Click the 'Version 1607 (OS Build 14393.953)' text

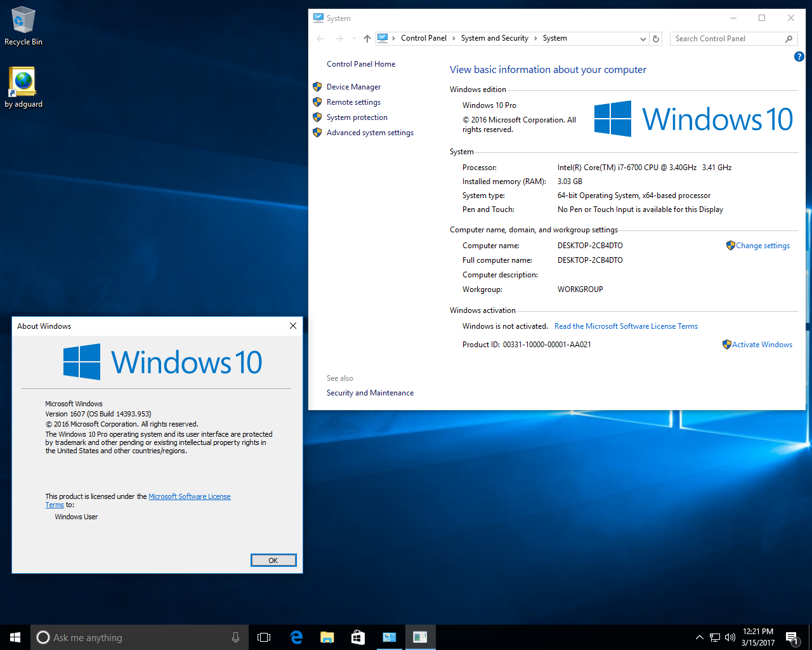tap(98, 414)
